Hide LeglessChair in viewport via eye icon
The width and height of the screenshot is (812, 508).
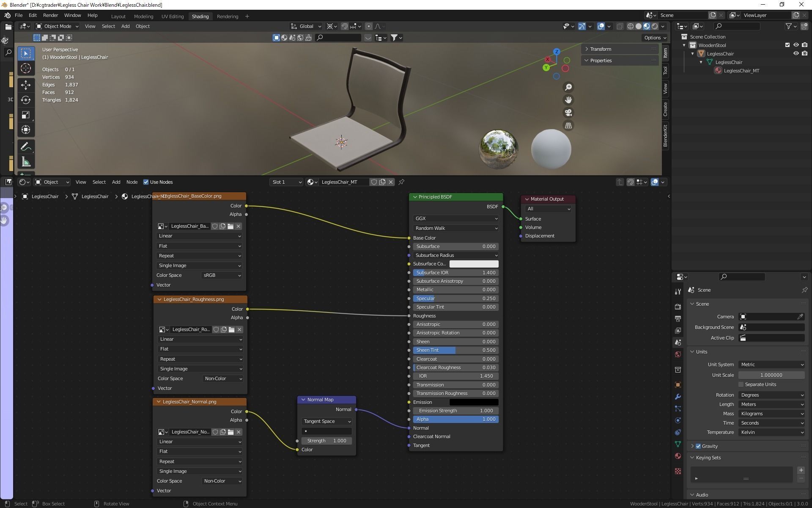(x=796, y=54)
